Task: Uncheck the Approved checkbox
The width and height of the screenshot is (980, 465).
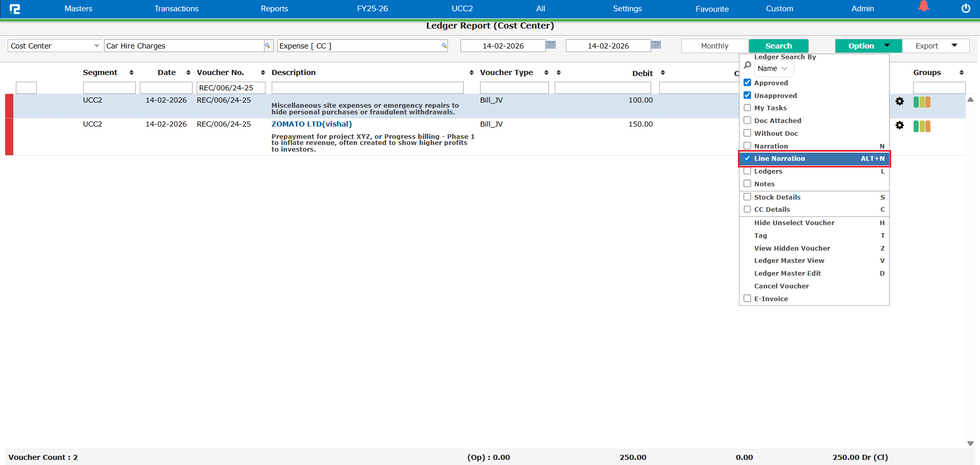Action: pyautogui.click(x=747, y=83)
